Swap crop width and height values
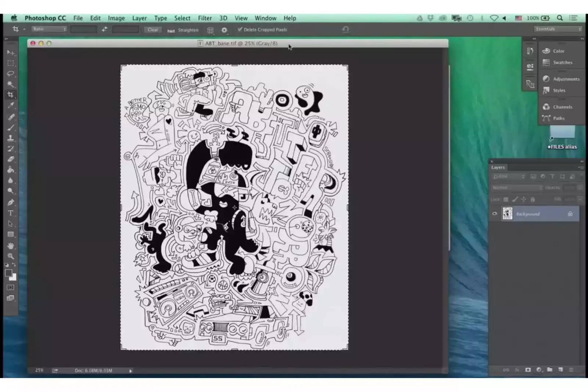 [104, 29]
